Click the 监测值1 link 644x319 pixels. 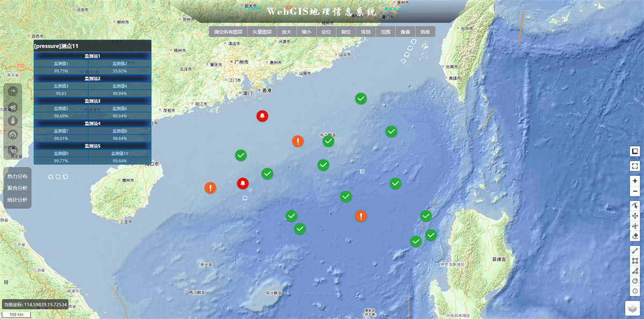click(x=61, y=63)
